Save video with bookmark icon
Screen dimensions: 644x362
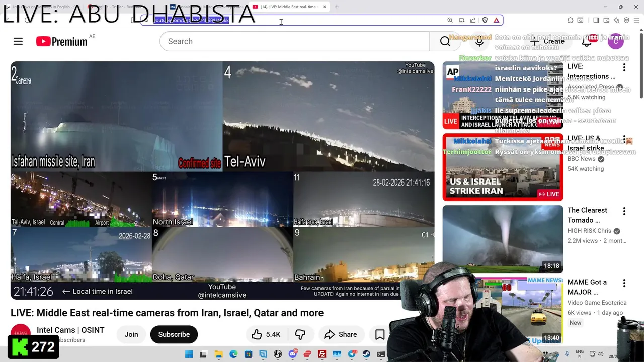pyautogui.click(x=380, y=334)
